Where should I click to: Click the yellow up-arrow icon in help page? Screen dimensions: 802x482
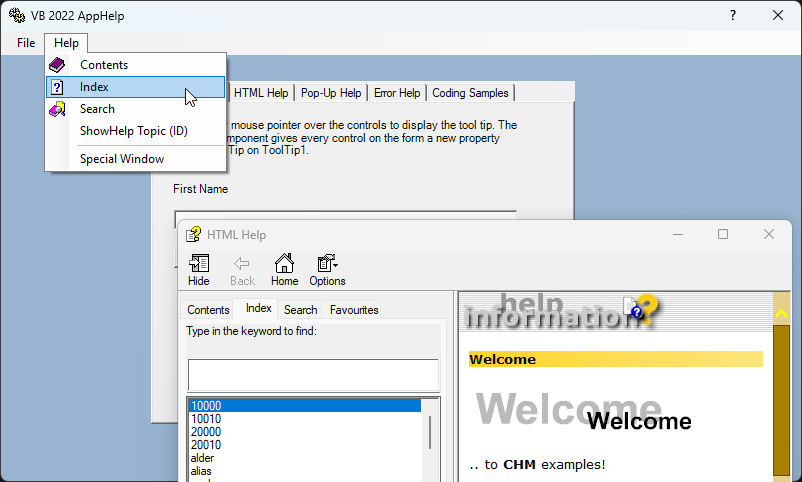coord(781,313)
